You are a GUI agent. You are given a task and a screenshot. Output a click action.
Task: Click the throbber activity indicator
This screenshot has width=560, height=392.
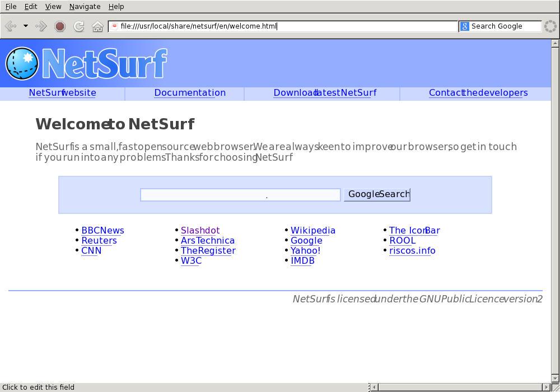(550, 26)
